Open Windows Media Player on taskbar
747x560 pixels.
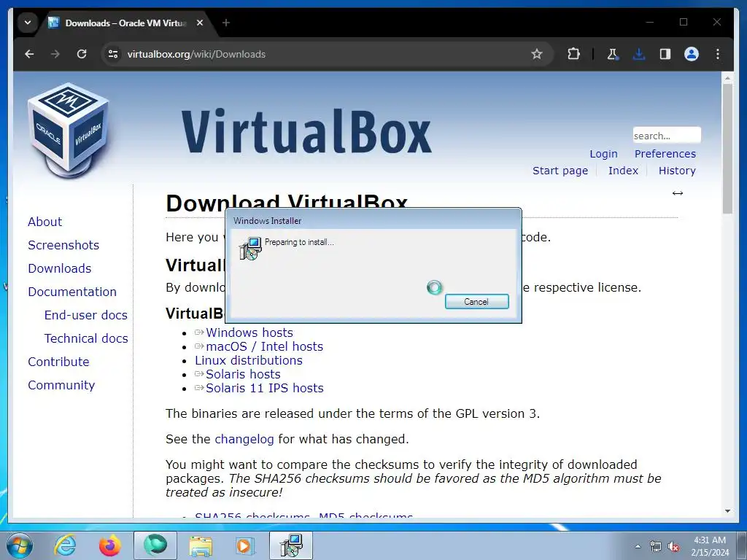pyautogui.click(x=246, y=545)
